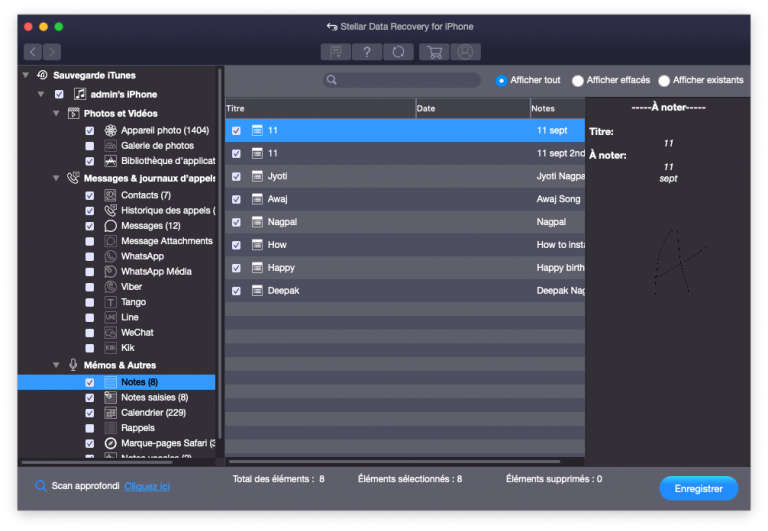The width and height of the screenshot is (768, 531).
Task: Select the How note row
Action: tap(405, 245)
